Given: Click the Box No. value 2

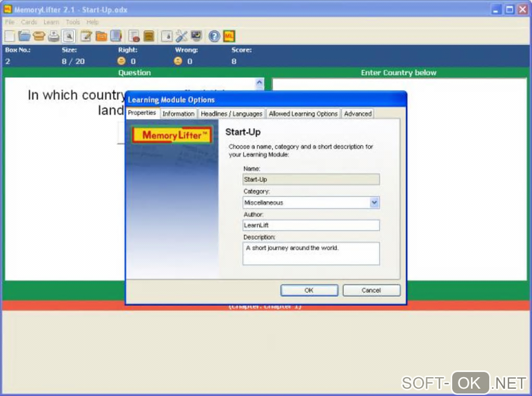Looking at the screenshot, I should [x=8, y=62].
